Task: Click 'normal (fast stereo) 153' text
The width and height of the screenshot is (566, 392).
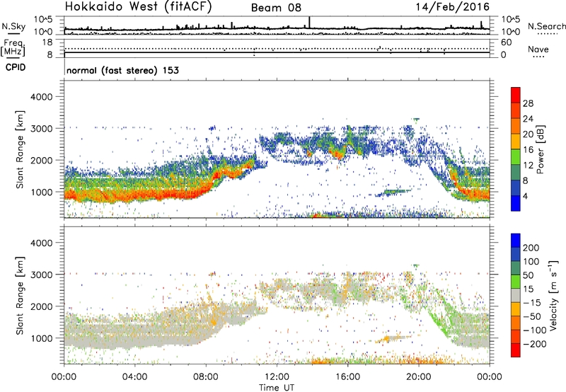Action: [122, 70]
